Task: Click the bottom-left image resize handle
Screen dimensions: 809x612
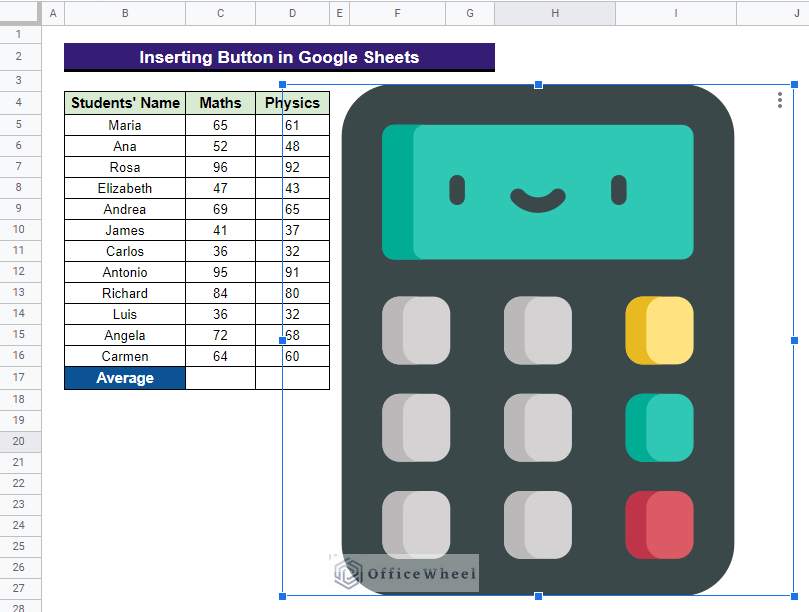Action: tap(283, 596)
